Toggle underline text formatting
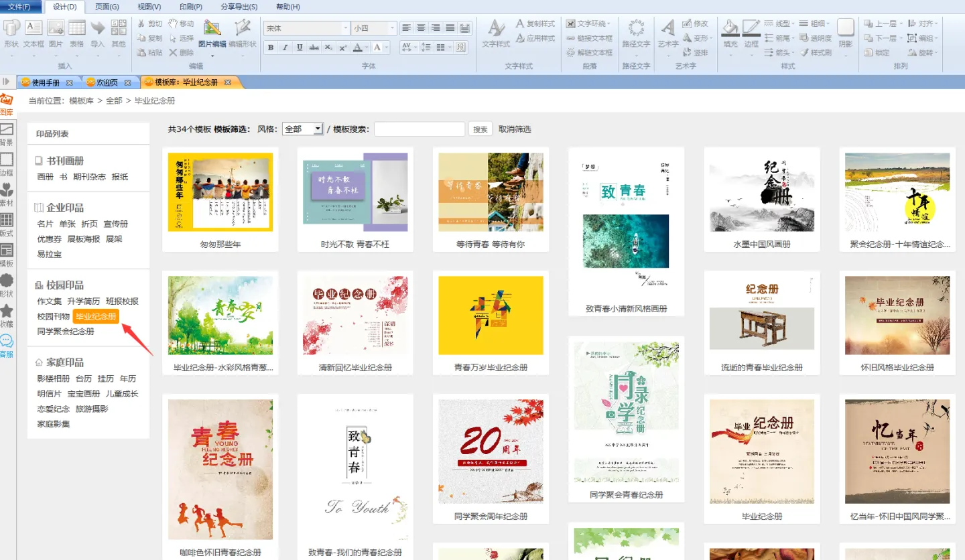The image size is (965, 560). 300,48
